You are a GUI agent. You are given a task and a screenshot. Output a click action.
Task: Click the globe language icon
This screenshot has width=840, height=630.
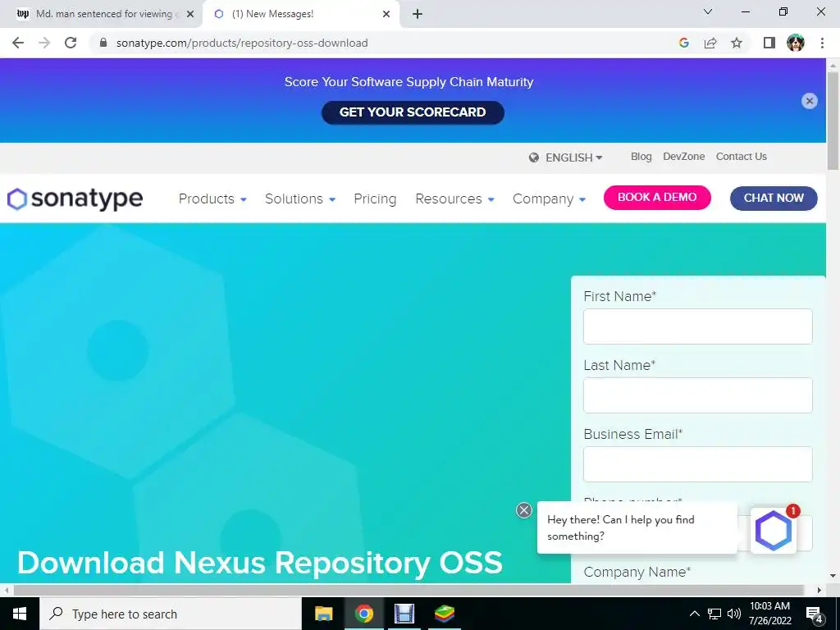533,157
